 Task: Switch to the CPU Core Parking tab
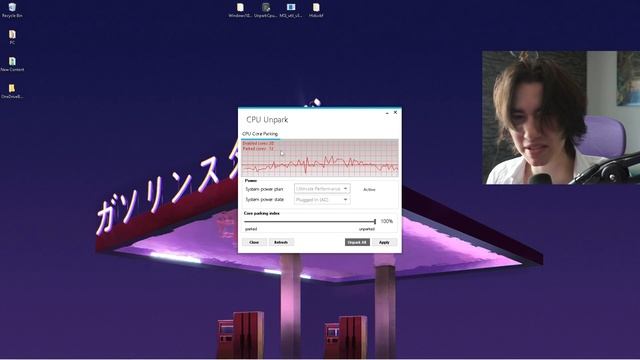tap(260, 134)
